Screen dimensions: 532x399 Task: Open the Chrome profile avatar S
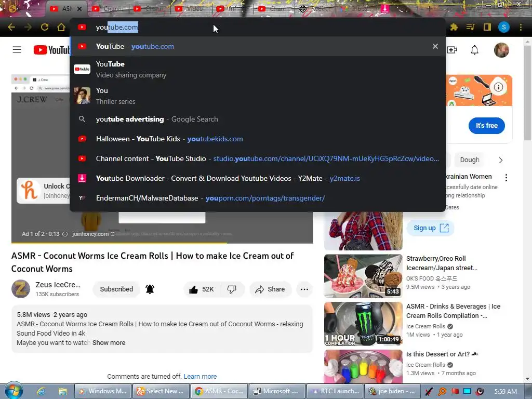504,27
